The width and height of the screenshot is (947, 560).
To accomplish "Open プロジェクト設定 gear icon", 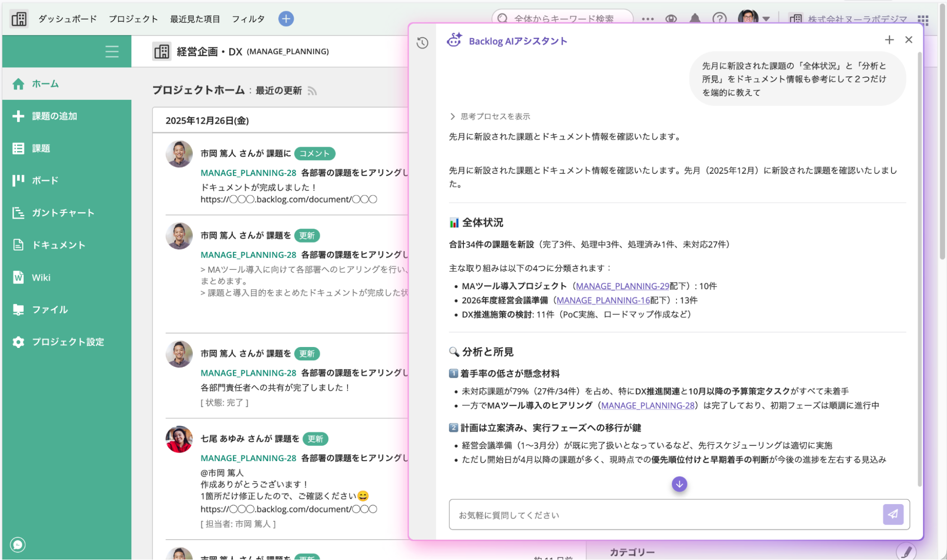I will (x=18, y=342).
